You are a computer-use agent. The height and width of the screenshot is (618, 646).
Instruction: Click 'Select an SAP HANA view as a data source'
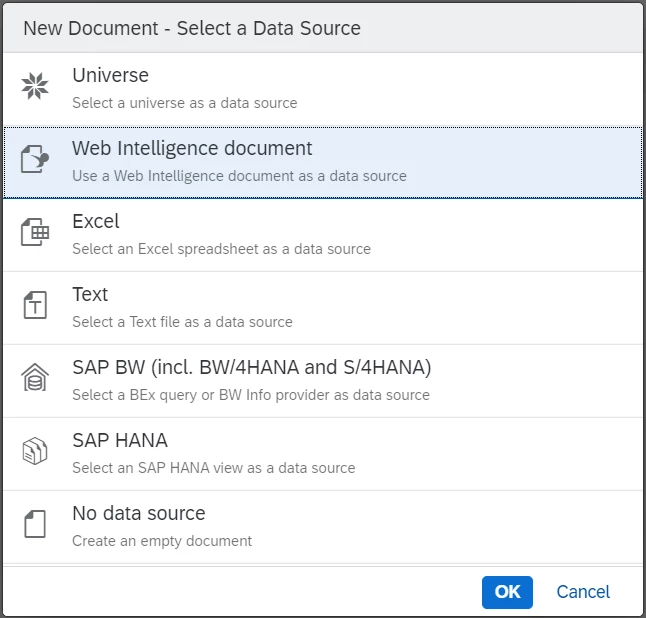[x=214, y=468]
